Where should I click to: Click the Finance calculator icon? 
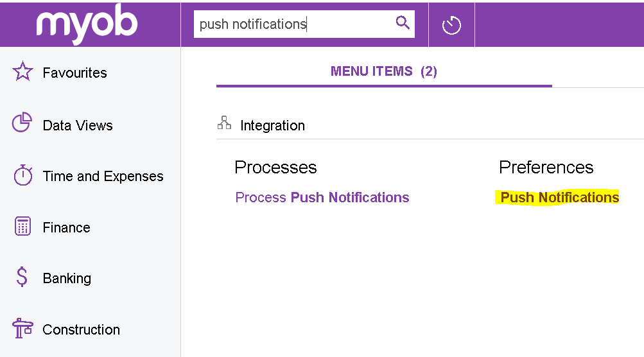pos(22,227)
